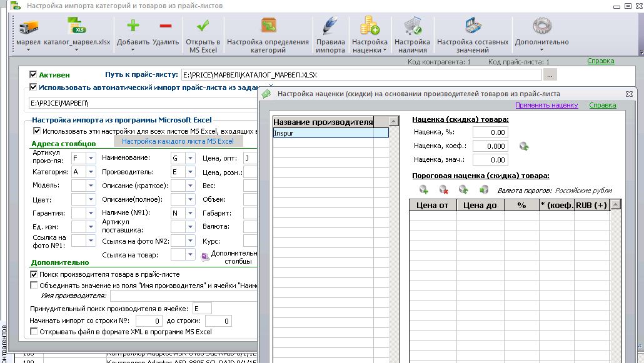644x363 pixels.
Task: Open the Артикул произ-ля column dropdown
Action: point(91,158)
